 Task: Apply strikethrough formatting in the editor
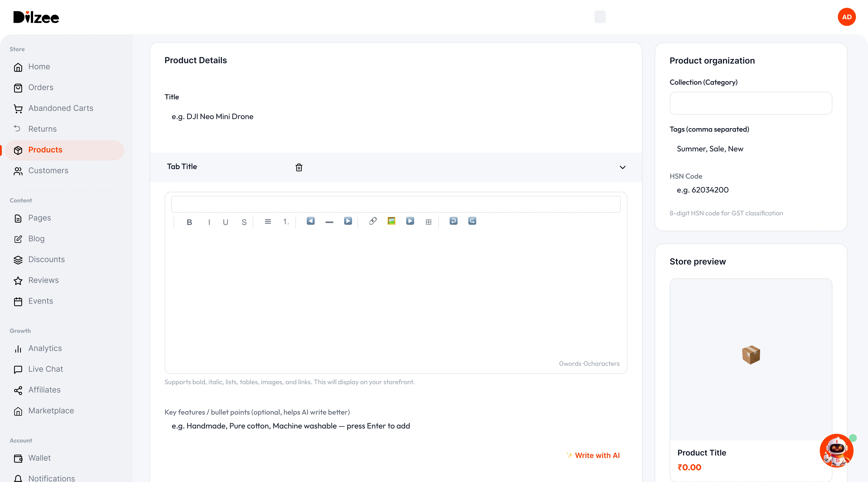click(x=244, y=222)
